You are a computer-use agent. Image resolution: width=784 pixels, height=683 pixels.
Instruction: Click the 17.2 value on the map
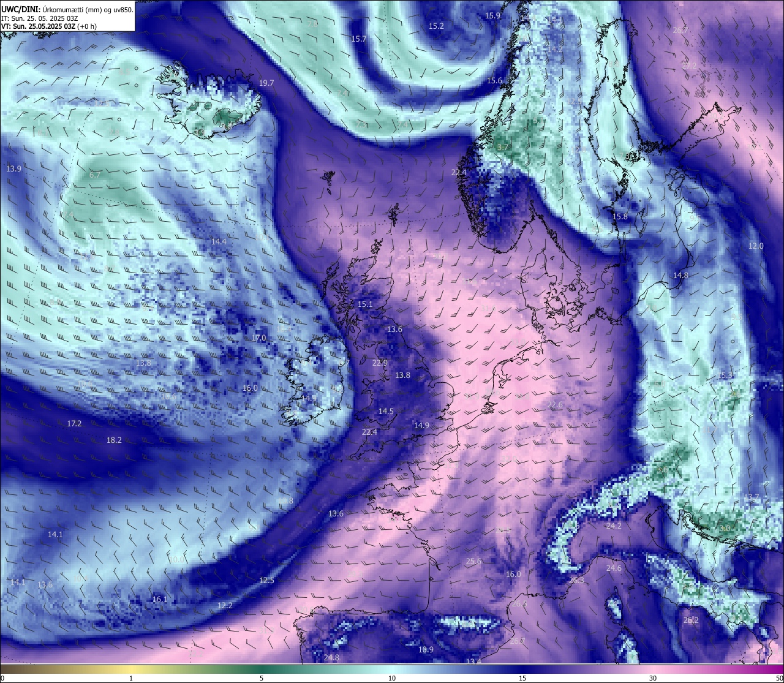click(74, 423)
